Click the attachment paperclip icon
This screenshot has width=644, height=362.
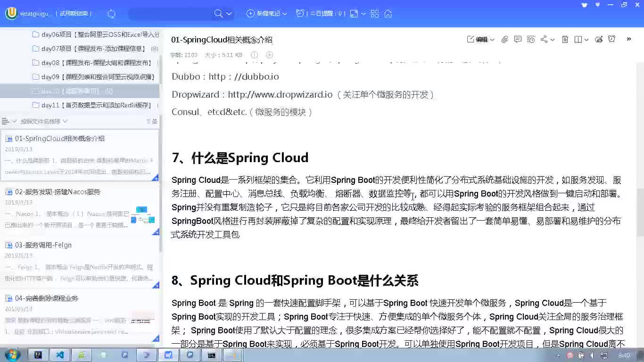coord(504,40)
